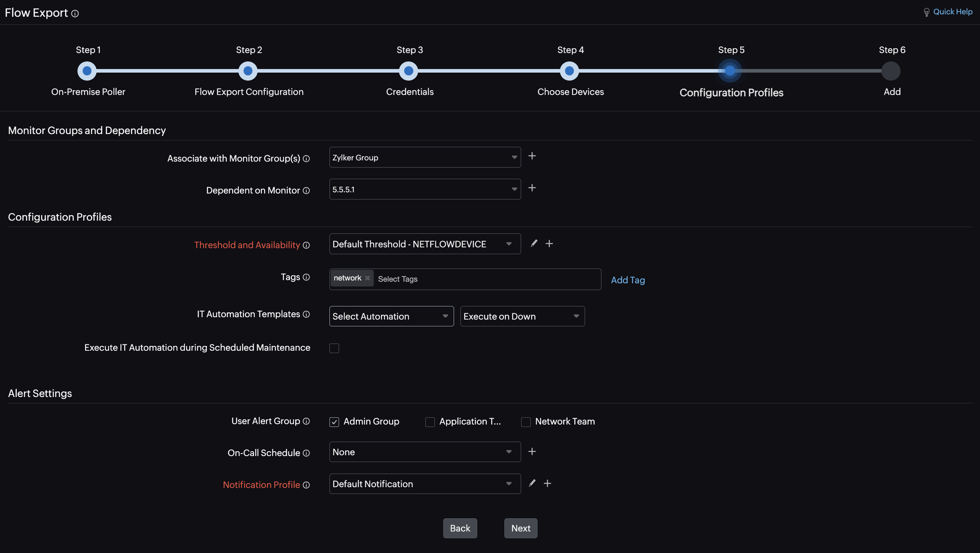Click the edit pencil icon for Notification Profile
Viewport: 980px width, 553px height.
(532, 483)
